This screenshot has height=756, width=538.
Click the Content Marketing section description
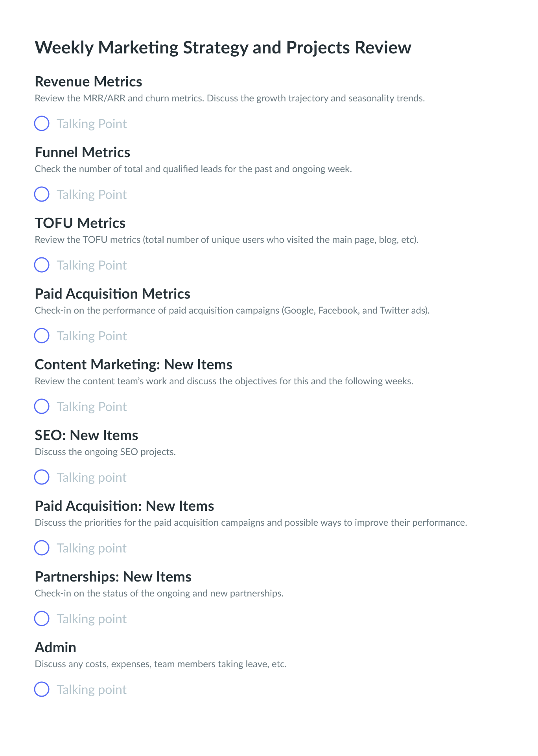point(224,382)
